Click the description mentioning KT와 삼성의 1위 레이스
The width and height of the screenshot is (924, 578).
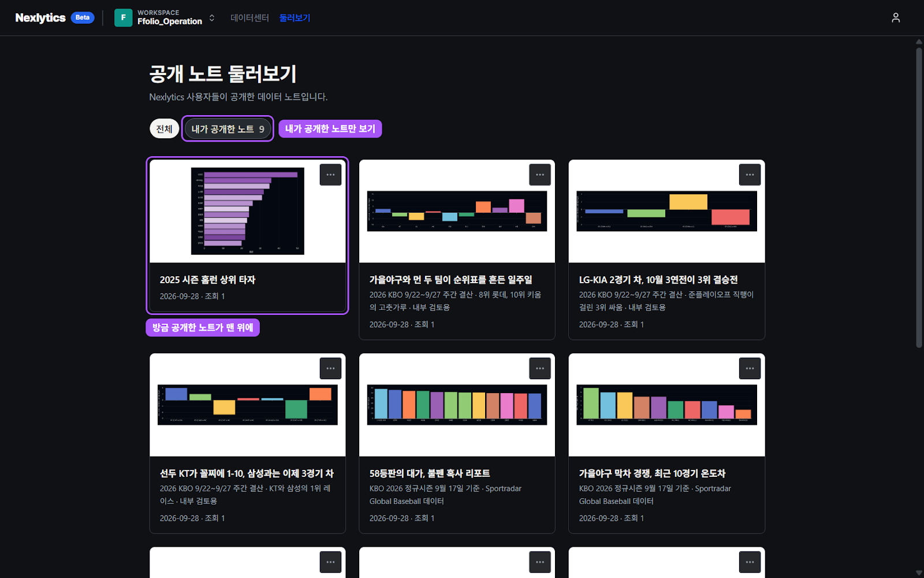[x=245, y=495]
